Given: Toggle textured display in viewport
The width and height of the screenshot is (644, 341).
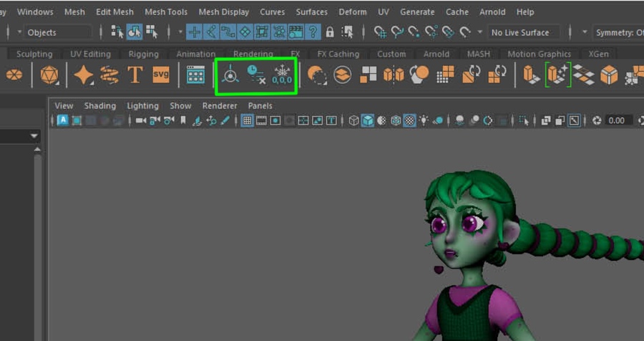Looking at the screenshot, I should pos(410,121).
